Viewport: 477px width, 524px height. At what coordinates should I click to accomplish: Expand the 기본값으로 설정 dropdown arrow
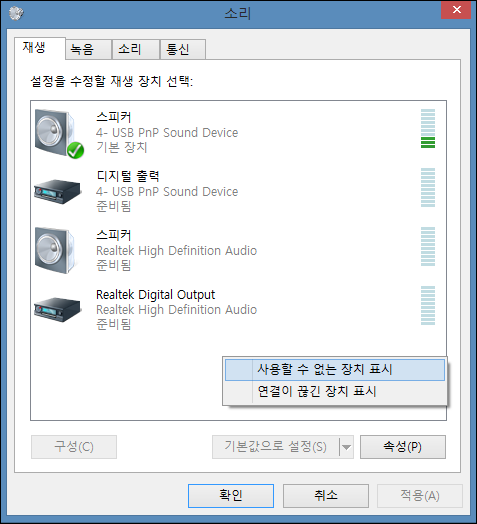tap(347, 447)
